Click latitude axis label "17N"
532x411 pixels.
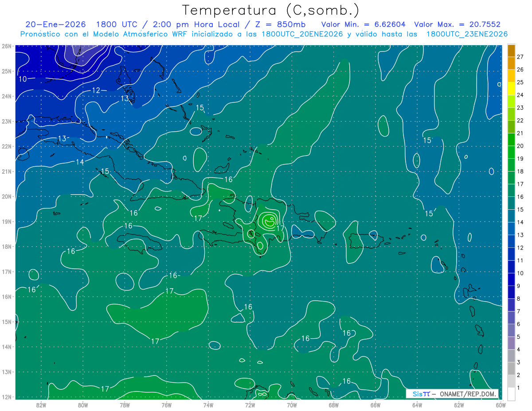coord(6,272)
